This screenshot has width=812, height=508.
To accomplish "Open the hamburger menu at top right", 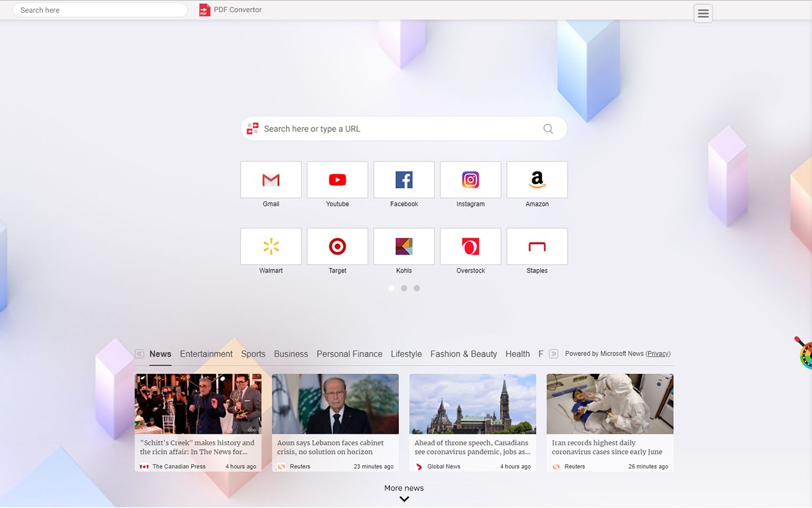I will point(703,13).
